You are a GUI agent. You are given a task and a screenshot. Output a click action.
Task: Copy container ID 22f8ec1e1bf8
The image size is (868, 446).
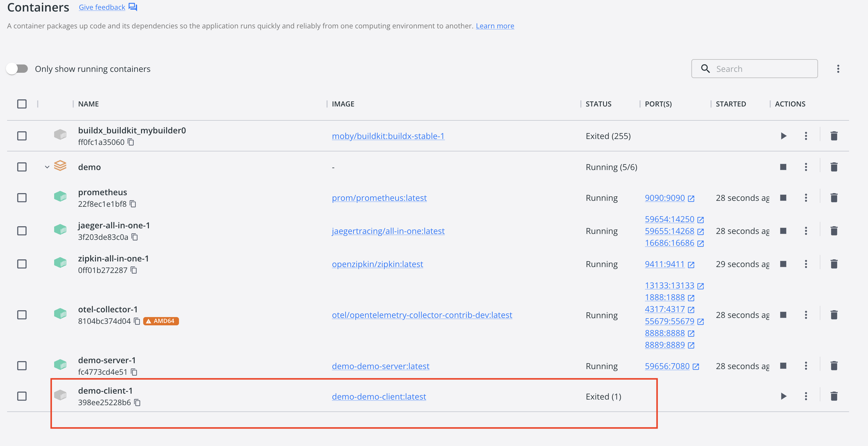coord(133,204)
